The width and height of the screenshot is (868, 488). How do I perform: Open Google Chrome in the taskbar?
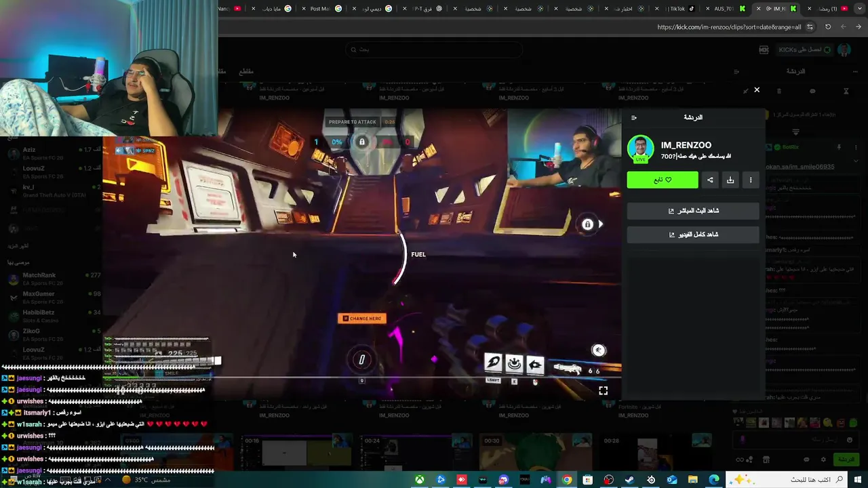[x=567, y=480]
